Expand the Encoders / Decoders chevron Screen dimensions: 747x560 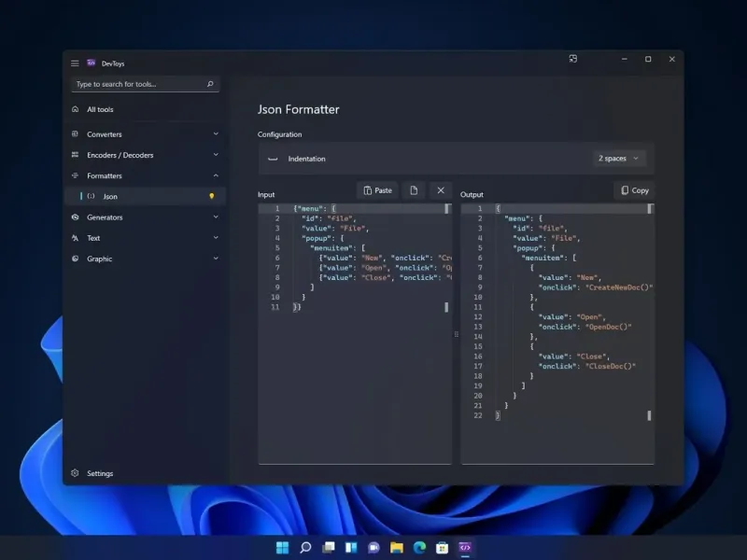216,155
